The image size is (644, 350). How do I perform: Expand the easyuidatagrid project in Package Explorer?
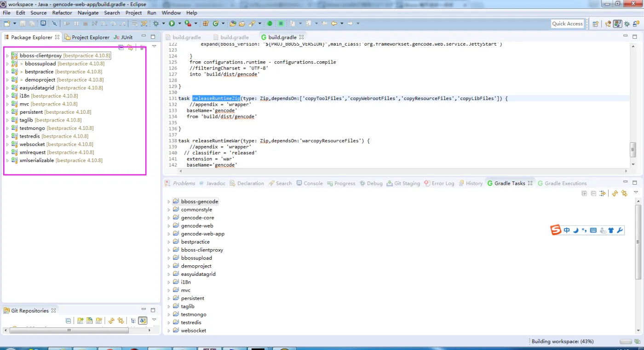[x=7, y=88]
